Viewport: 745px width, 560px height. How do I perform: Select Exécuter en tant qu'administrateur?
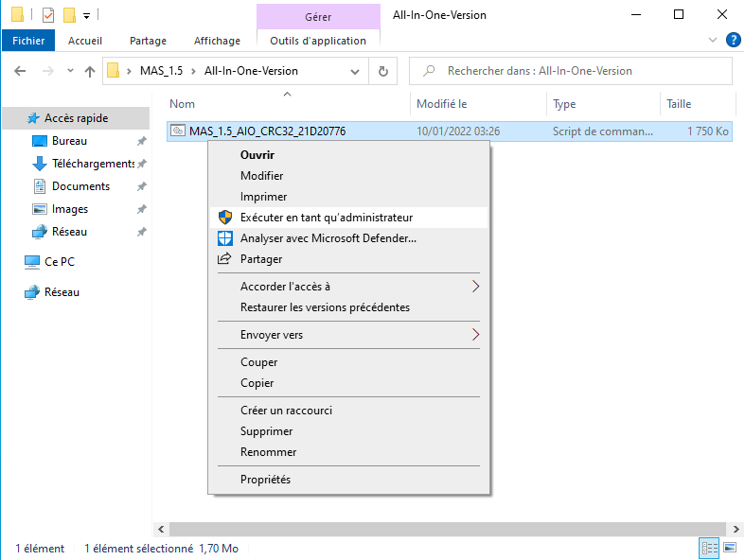point(348,218)
